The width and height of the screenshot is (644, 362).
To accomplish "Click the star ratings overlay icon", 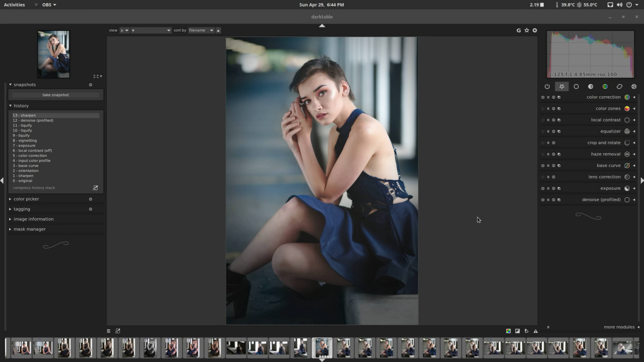I will (527, 30).
